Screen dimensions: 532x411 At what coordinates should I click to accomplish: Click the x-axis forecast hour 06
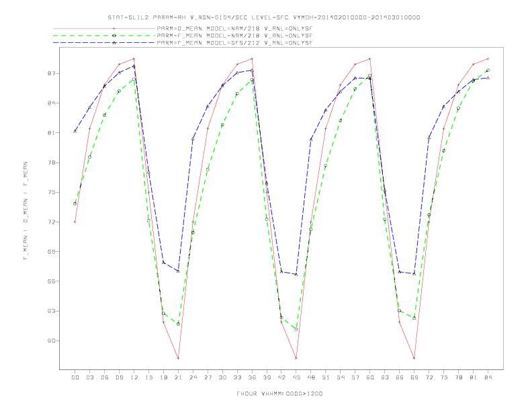[x=105, y=377]
